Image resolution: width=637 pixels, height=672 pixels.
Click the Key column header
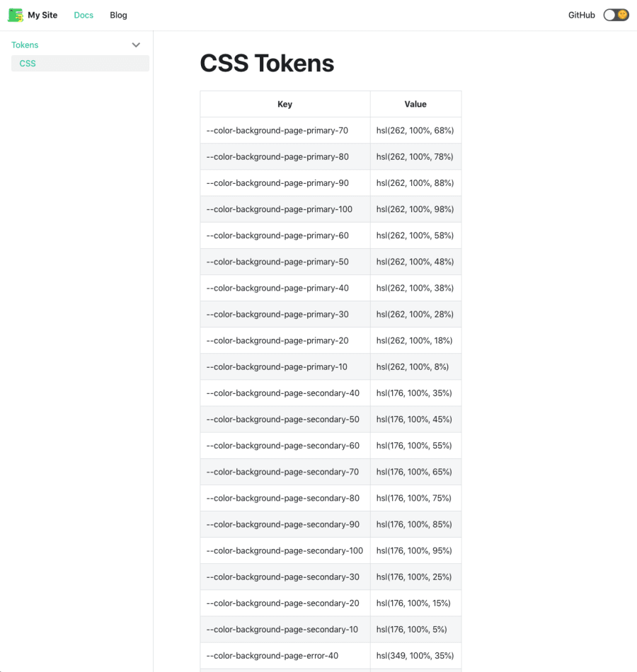point(285,103)
